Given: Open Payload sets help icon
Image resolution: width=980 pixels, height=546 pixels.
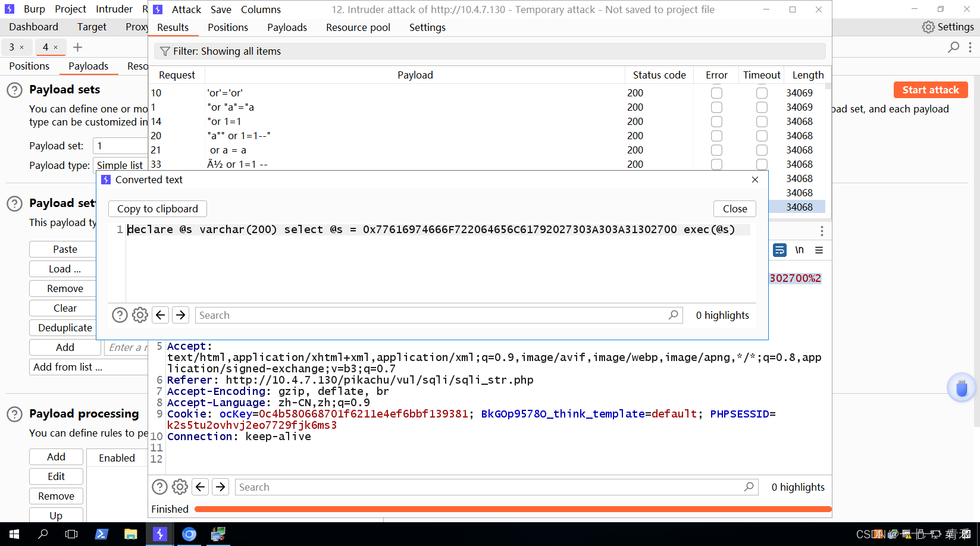Looking at the screenshot, I should point(14,90).
